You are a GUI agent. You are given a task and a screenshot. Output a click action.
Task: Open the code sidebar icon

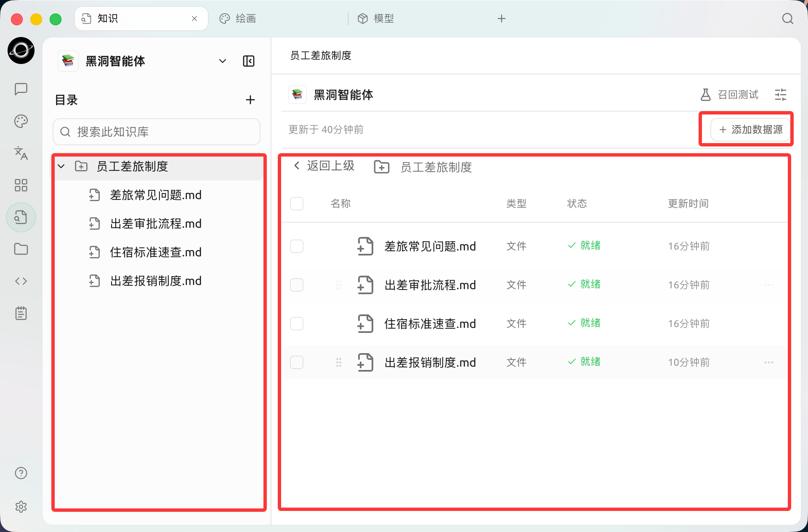coord(21,281)
